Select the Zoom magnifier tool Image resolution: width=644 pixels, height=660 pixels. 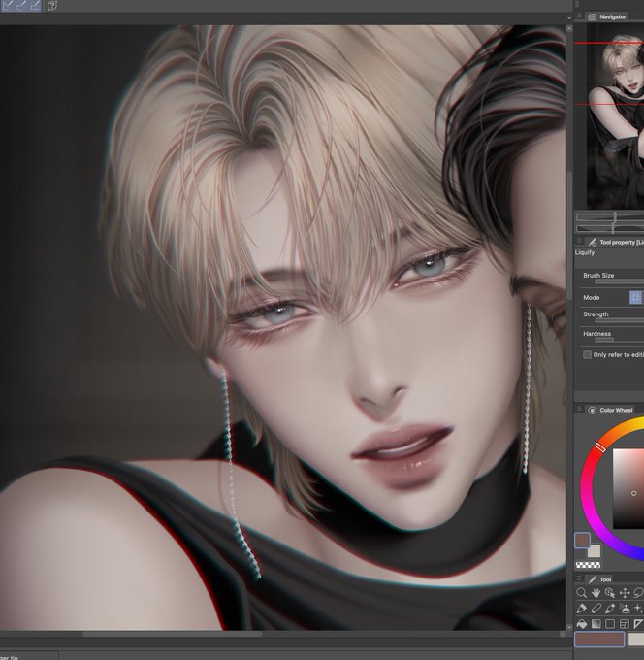click(581, 593)
